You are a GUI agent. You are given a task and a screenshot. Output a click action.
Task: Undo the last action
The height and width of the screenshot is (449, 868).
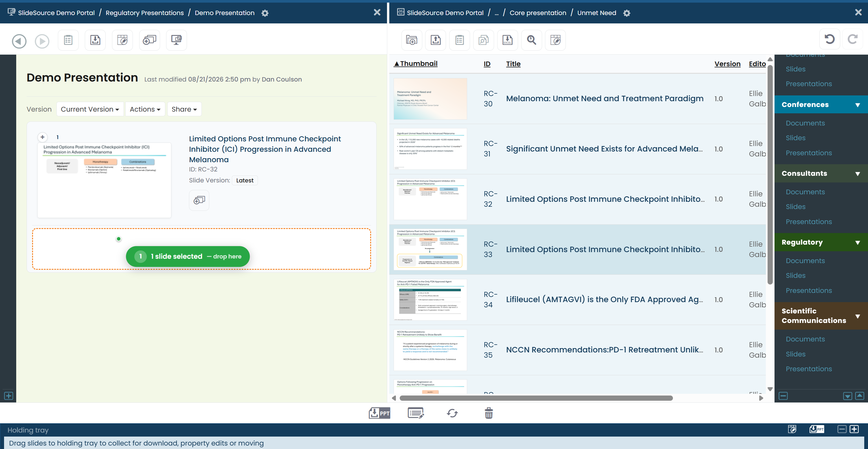tap(830, 39)
